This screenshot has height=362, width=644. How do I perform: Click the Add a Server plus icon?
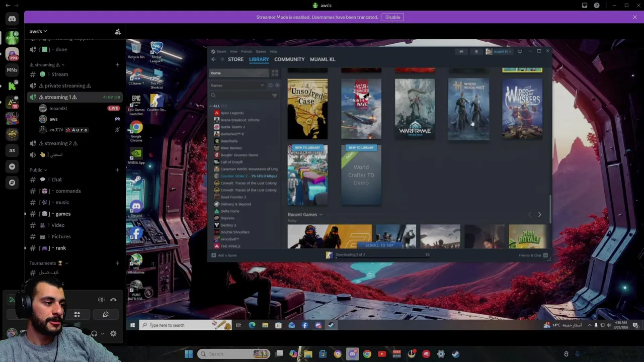pyautogui.click(x=12, y=166)
